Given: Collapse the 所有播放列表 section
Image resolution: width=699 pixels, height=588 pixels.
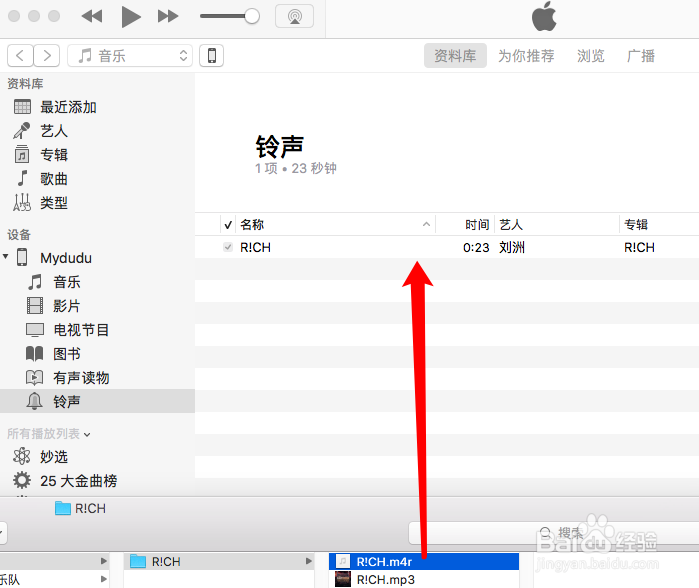Looking at the screenshot, I should (x=87, y=435).
